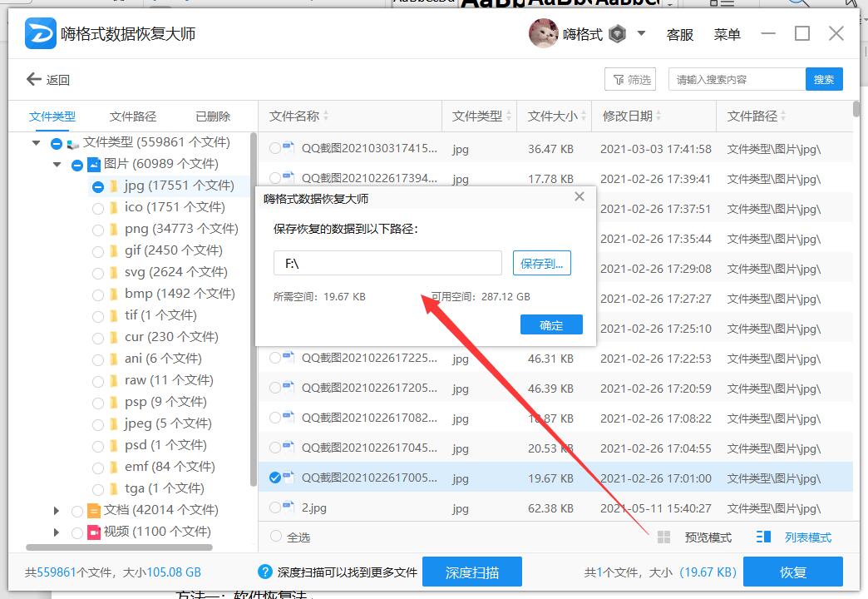The image size is (868, 599).
Task: Click the 恢复 recover button
Action: [x=792, y=572]
